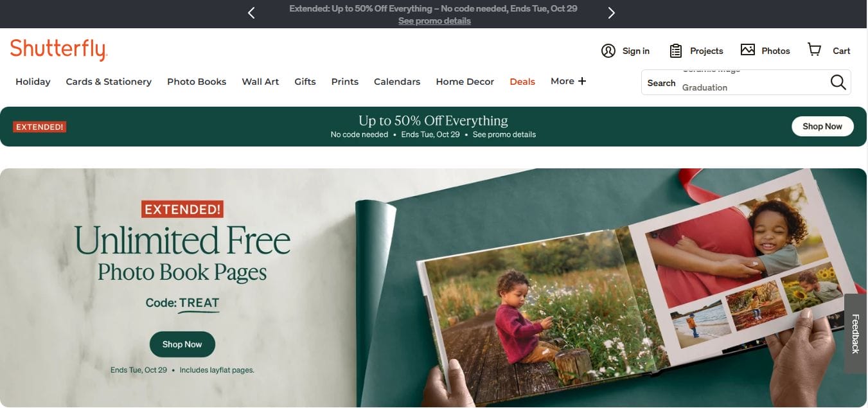
Task: Select the Deals menu item
Action: coord(522,82)
